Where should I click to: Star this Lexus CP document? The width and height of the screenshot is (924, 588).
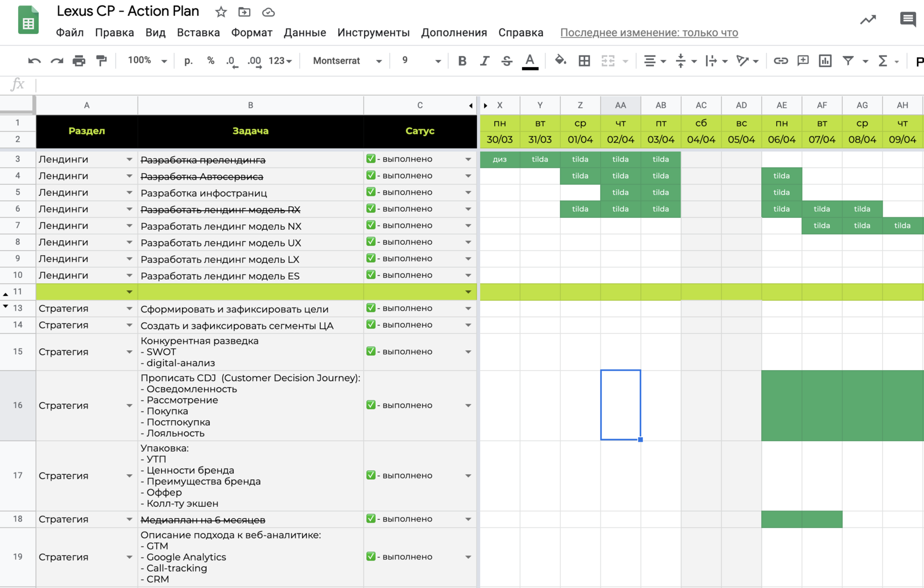[221, 12]
